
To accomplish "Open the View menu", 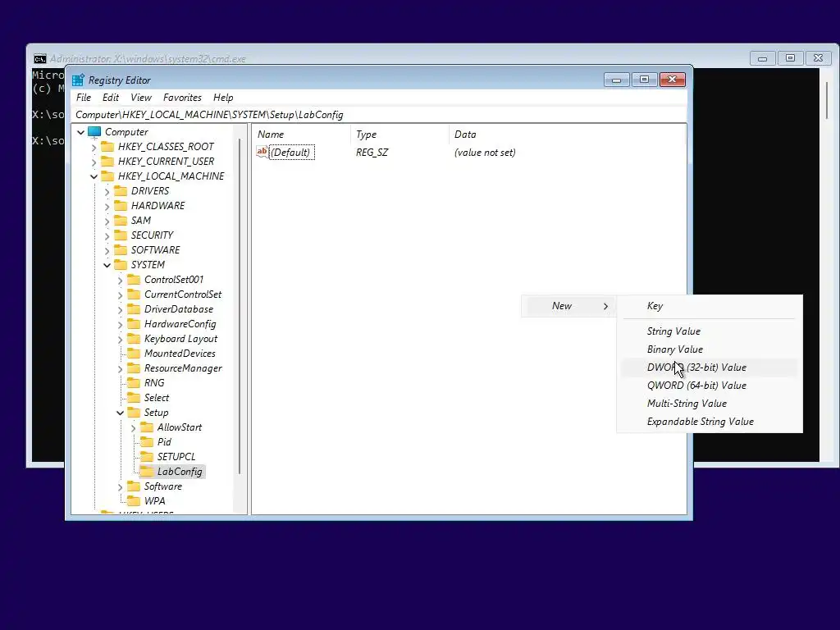I will pyautogui.click(x=141, y=98).
